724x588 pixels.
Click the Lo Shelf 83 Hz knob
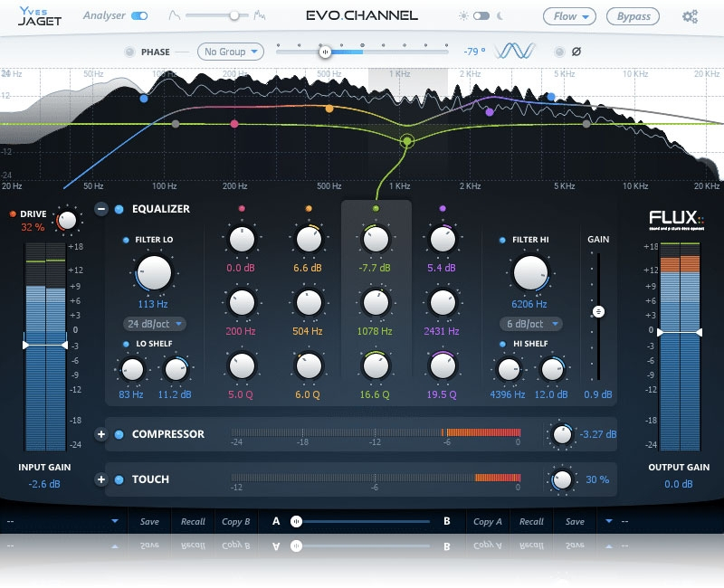(132, 369)
